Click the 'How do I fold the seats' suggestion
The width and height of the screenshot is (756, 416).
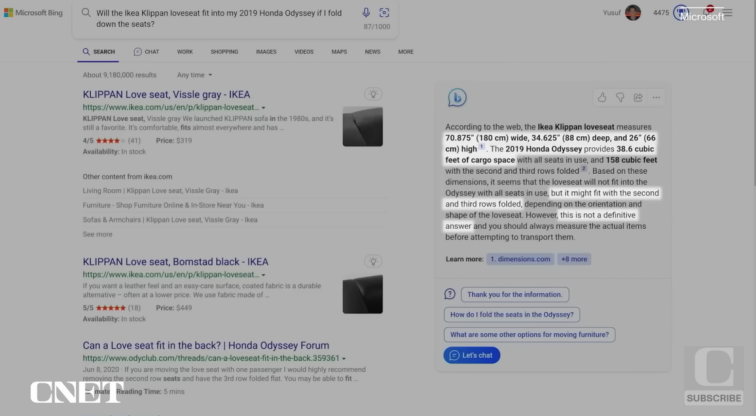coord(511,314)
